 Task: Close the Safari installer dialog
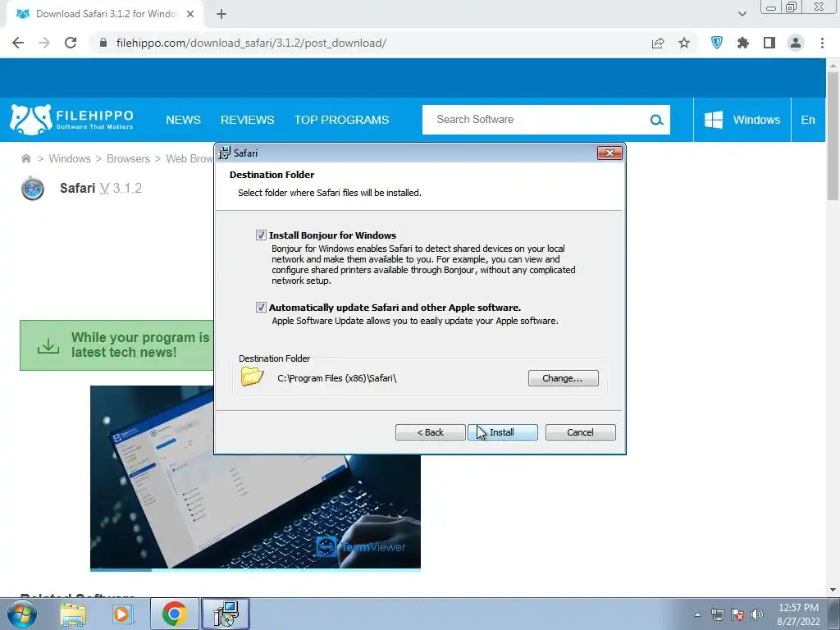tap(609, 153)
